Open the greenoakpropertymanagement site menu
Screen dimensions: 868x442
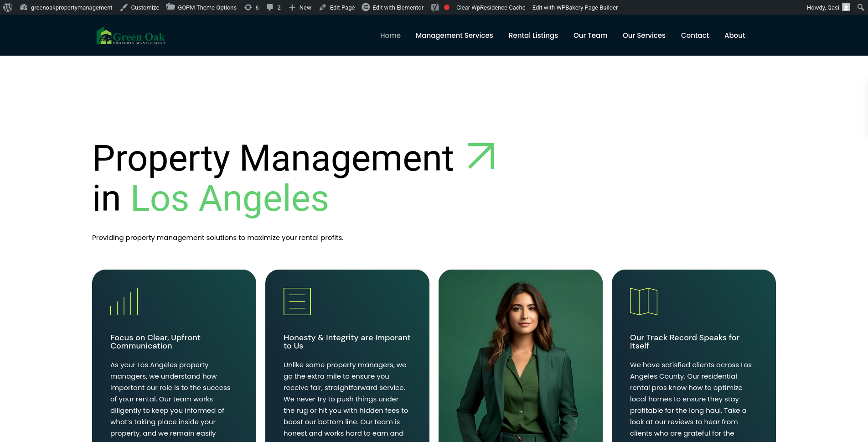click(67, 7)
